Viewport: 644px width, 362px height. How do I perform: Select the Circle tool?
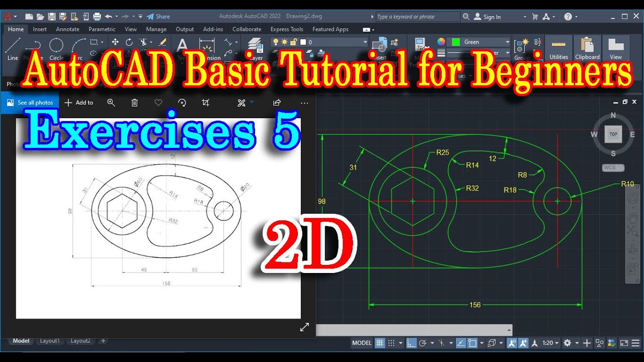(56, 49)
